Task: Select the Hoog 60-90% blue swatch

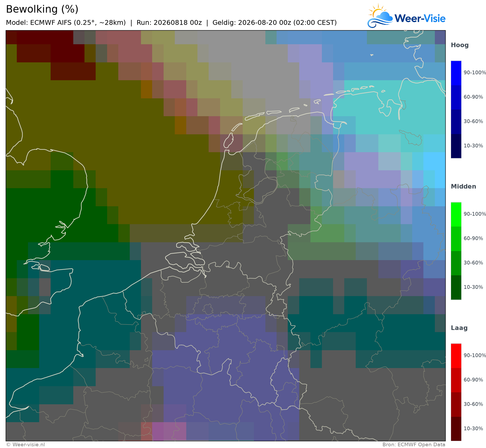Action: [456, 97]
